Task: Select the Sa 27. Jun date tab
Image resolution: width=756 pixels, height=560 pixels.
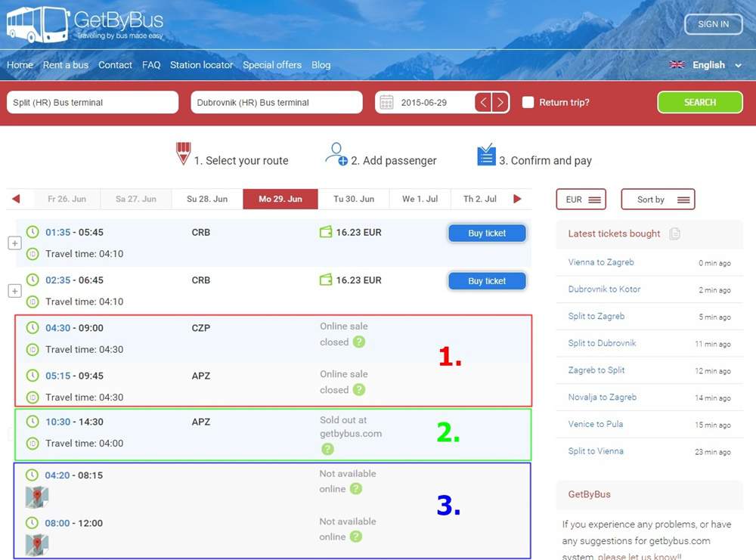Action: click(136, 199)
